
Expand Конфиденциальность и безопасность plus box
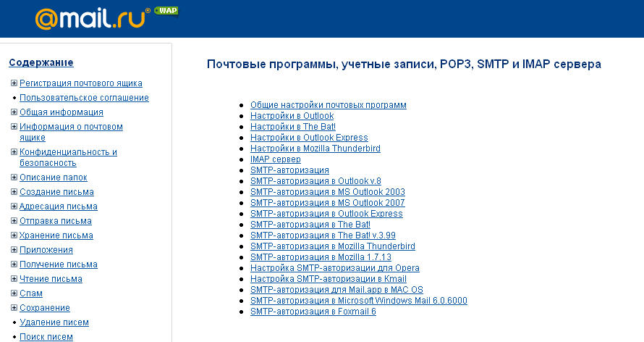point(14,152)
